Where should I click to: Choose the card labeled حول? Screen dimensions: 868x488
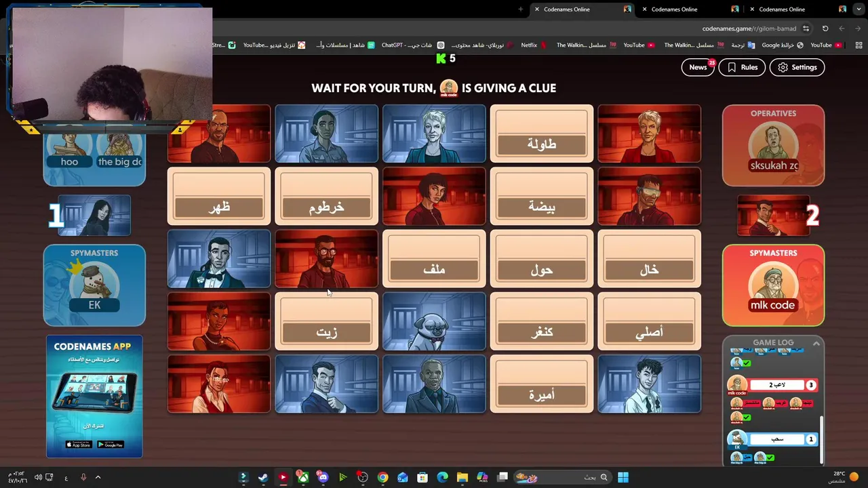[x=541, y=259]
